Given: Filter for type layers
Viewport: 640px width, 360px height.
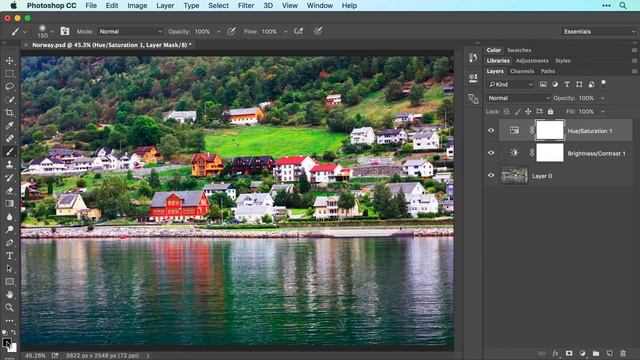Looking at the screenshot, I should click(x=567, y=84).
